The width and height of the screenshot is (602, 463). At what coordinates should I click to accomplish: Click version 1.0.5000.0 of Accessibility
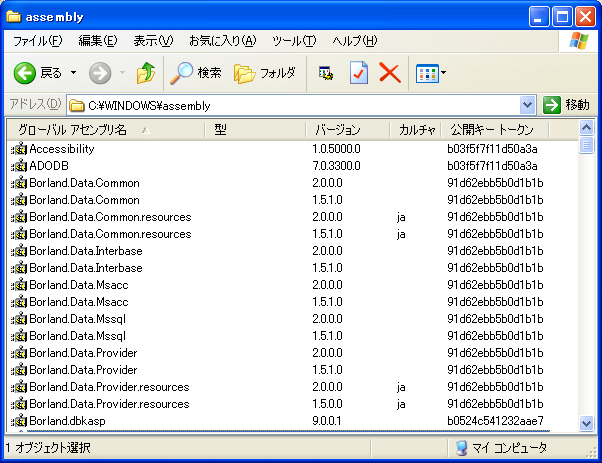coord(336,149)
